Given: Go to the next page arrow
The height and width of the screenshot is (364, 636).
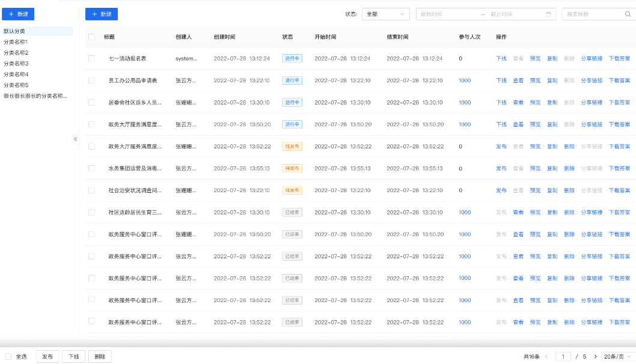Looking at the screenshot, I should tap(595, 357).
